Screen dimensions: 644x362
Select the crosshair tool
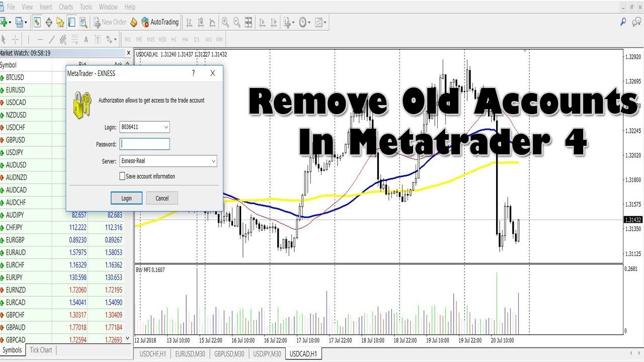15,39
